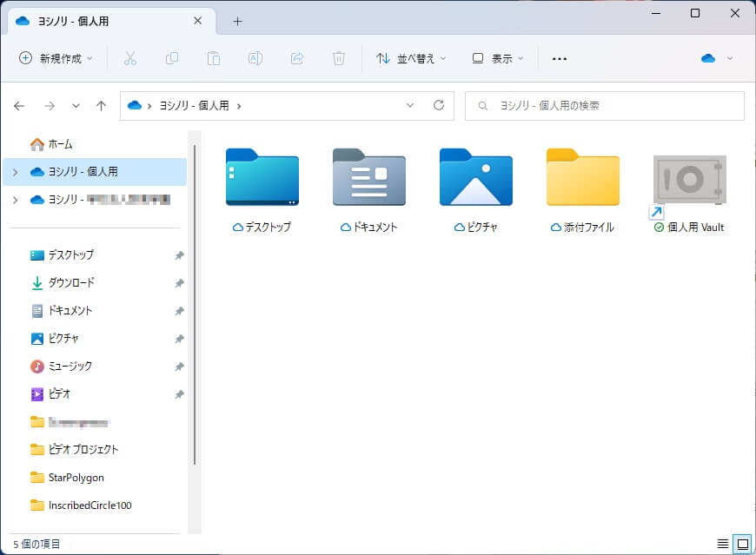The image size is (756, 555).
Task: Open the 表示 view dropdown
Action: coord(498,58)
